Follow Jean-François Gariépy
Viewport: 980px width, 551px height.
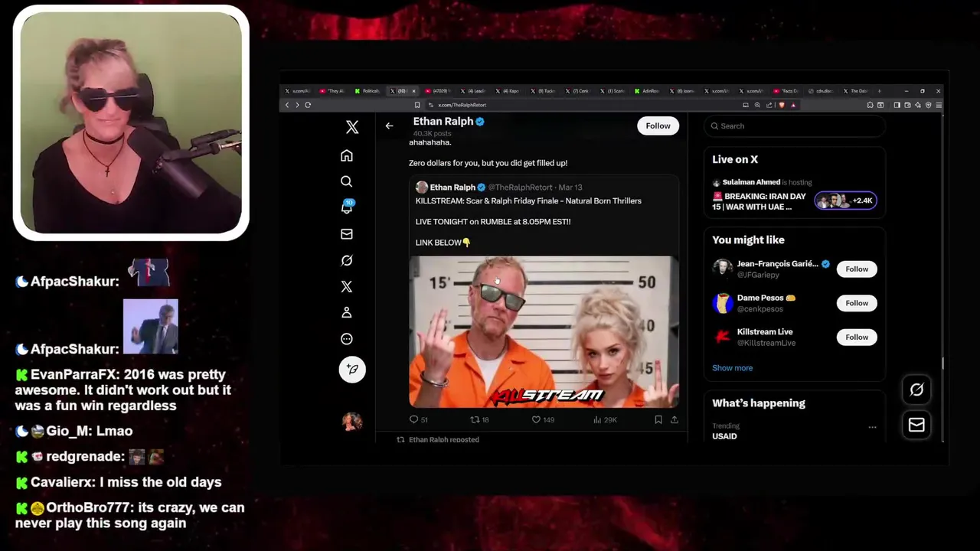857,269
